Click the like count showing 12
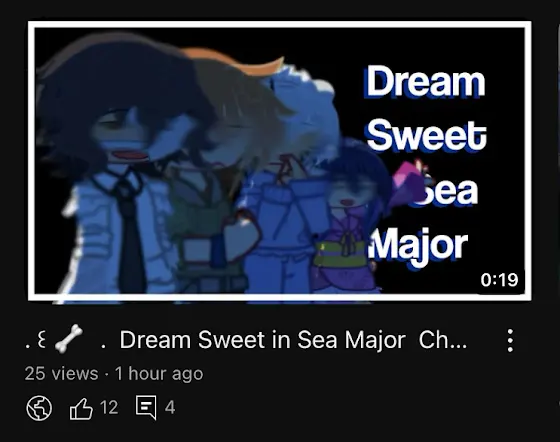This screenshot has width=560, height=442. point(109,407)
